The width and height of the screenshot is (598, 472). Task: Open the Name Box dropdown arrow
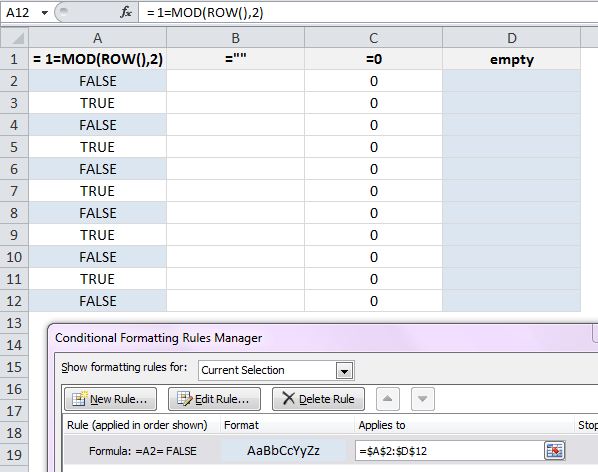[45, 13]
